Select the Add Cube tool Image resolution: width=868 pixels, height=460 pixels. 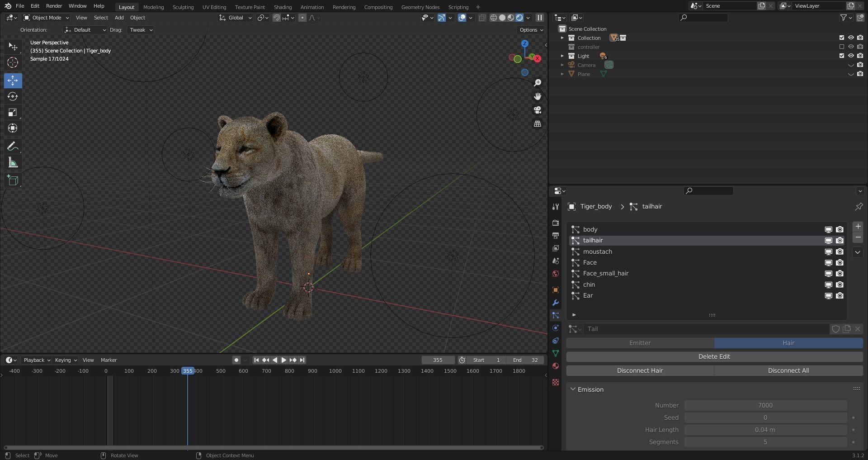[x=13, y=180]
